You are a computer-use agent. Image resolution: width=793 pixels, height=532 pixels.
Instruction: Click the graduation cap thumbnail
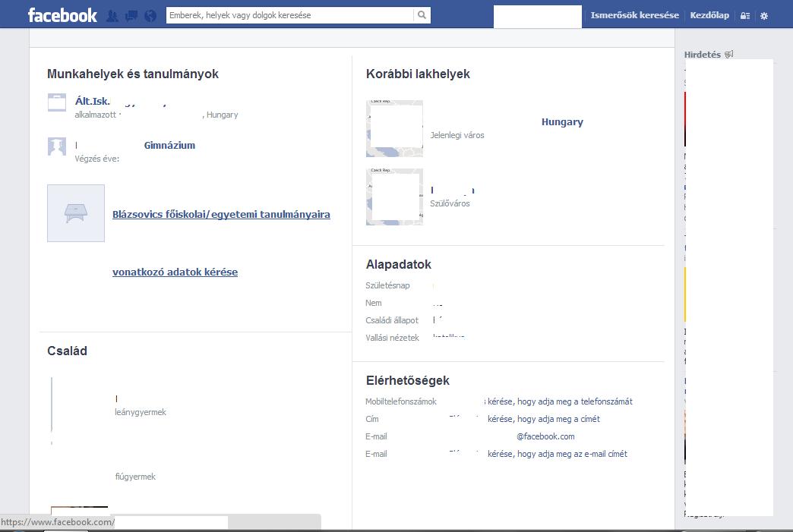pyautogui.click(x=76, y=213)
